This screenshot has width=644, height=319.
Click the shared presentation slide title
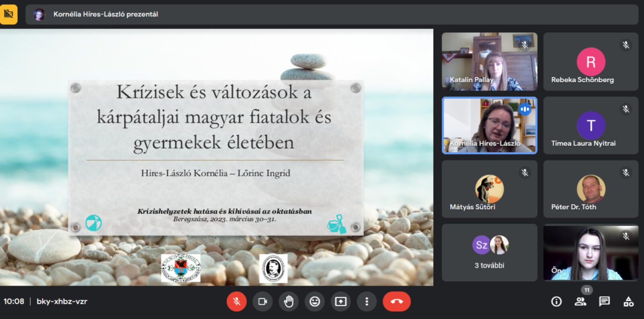point(214,117)
